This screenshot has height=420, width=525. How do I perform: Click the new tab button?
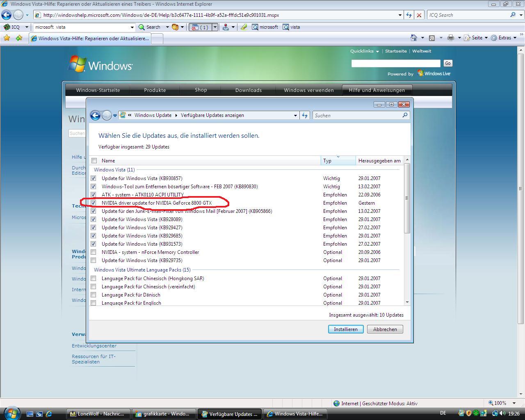click(x=157, y=38)
